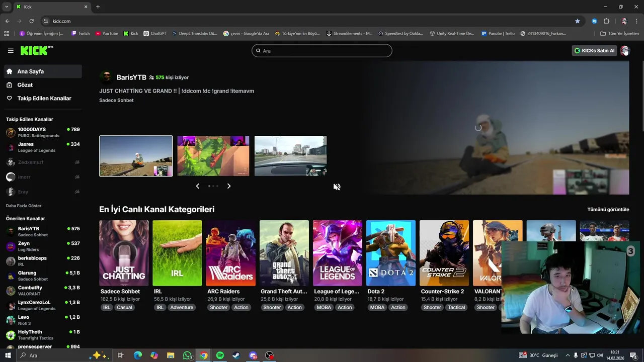Open offline channel imorr
Image resolution: width=644 pixels, height=362 pixels.
coord(43,177)
